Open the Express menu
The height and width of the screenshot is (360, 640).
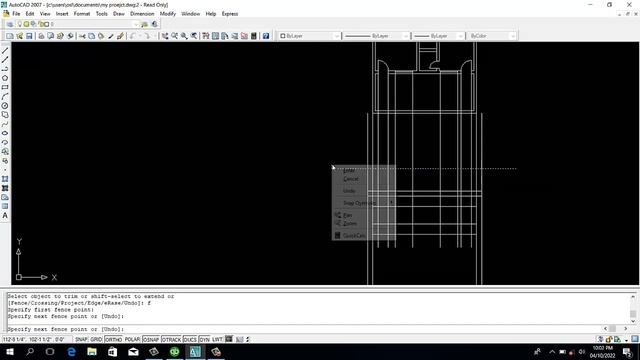coord(230,14)
